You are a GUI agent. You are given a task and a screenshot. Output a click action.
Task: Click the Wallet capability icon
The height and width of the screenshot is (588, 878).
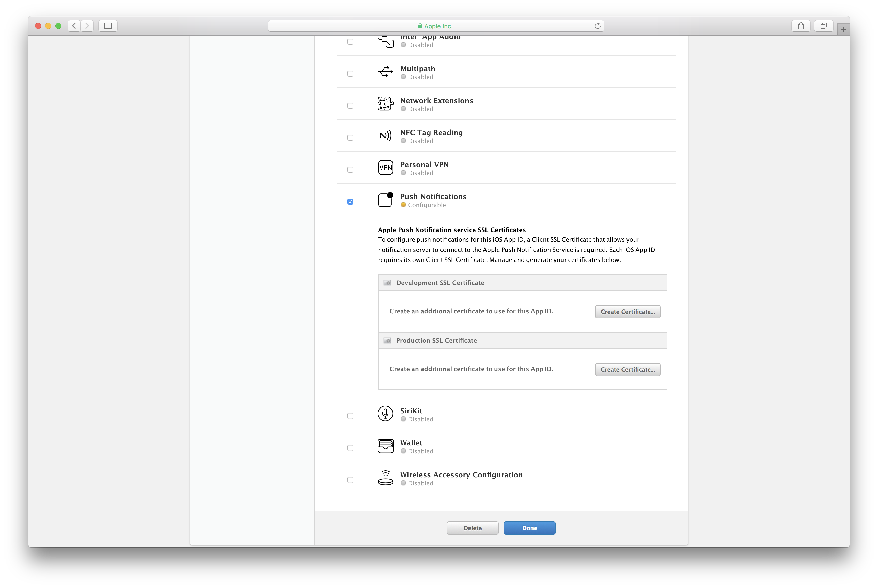point(385,446)
